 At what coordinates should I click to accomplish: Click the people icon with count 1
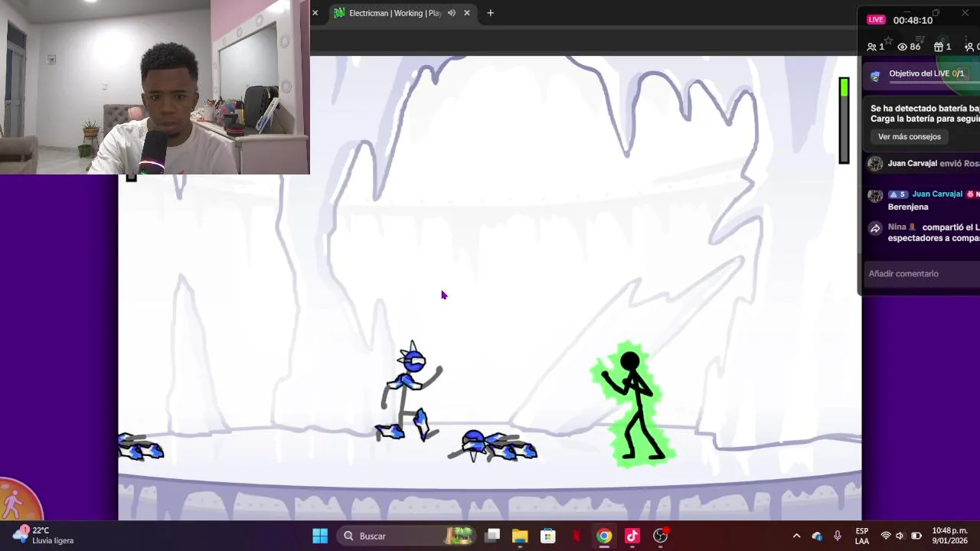(871, 47)
